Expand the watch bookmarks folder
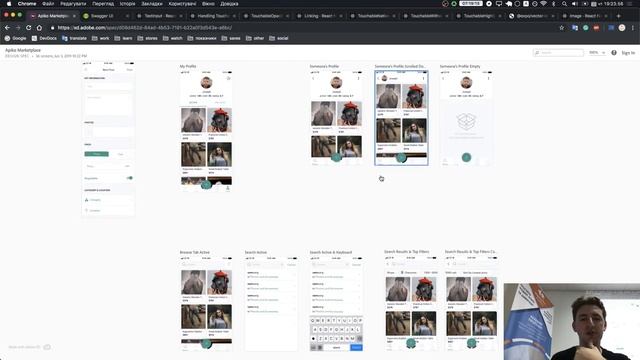Image resolution: width=640 pixels, height=360 pixels. click(172, 38)
